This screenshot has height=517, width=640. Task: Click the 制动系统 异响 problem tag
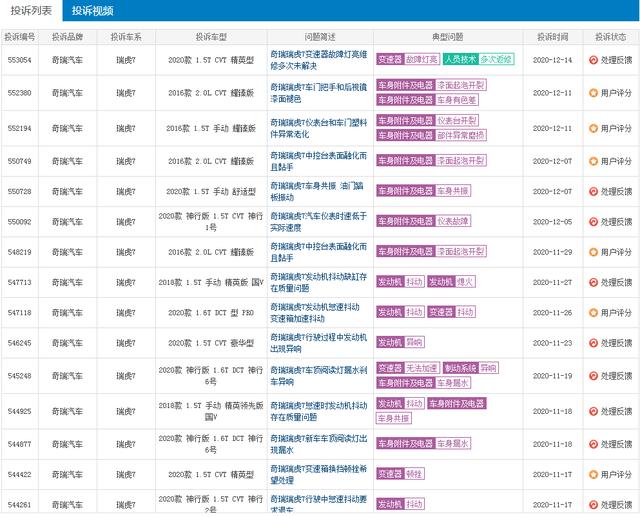pyautogui.click(x=471, y=368)
